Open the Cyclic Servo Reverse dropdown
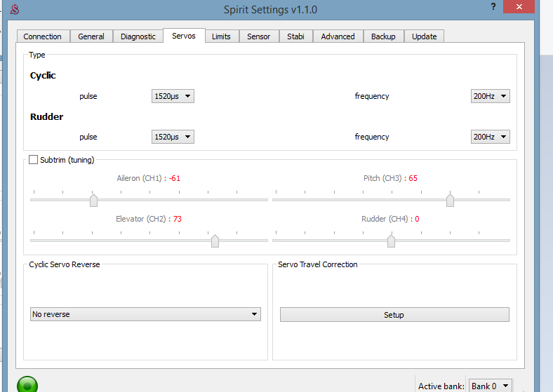The height and width of the screenshot is (392, 553). [145, 314]
